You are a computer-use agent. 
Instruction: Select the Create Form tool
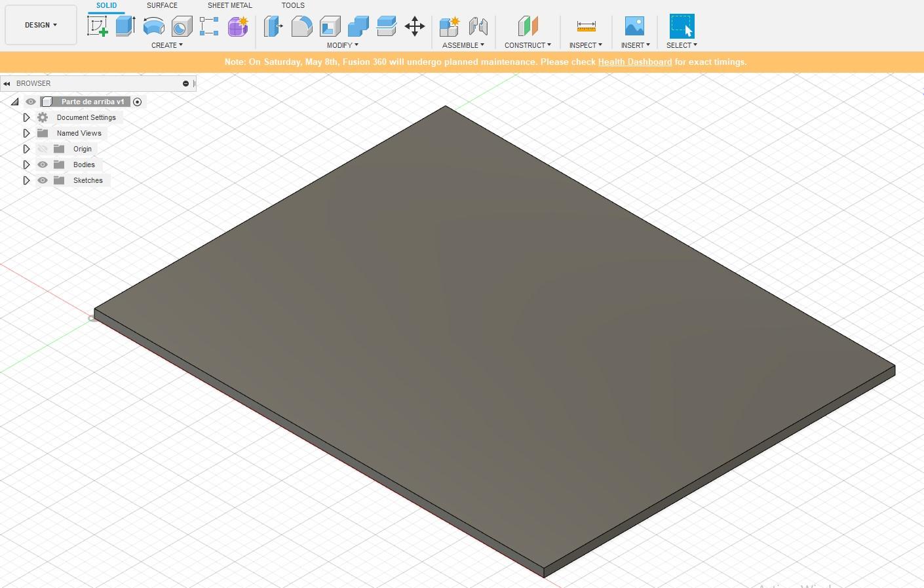[x=238, y=26]
